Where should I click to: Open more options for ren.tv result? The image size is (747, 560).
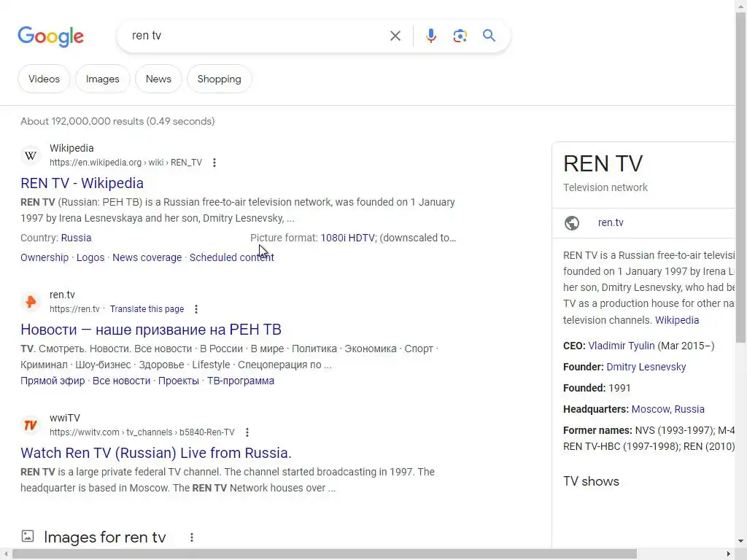(196, 309)
